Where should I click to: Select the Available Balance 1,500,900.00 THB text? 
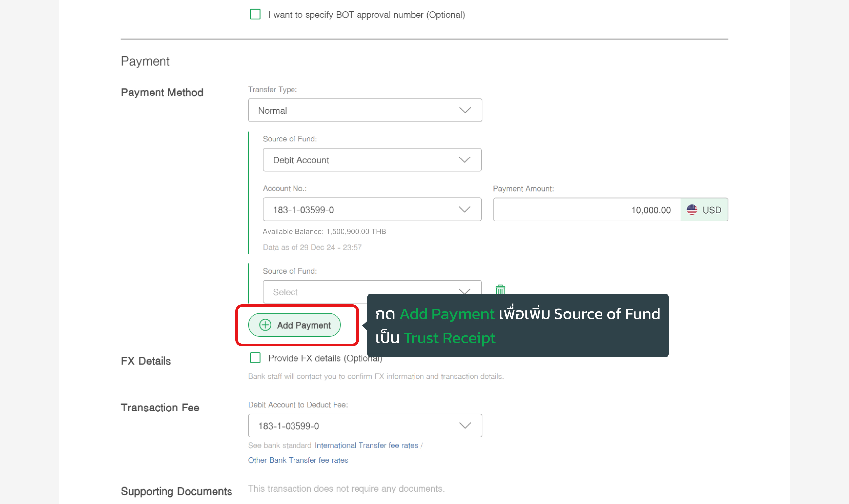coord(324,232)
